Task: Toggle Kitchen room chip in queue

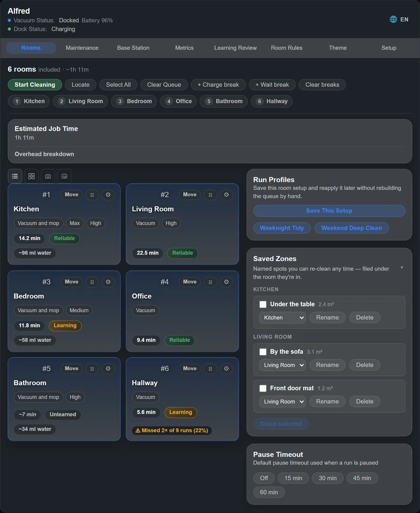Action: 29,101
